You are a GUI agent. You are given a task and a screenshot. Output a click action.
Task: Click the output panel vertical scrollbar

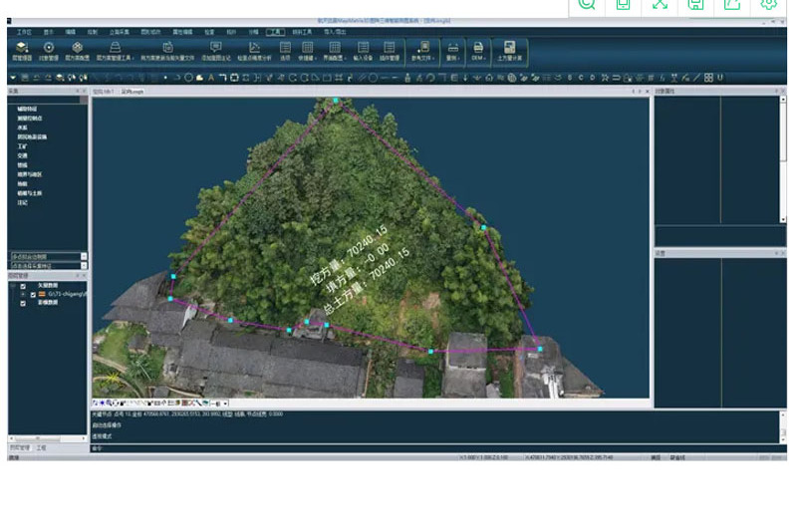coord(783,426)
